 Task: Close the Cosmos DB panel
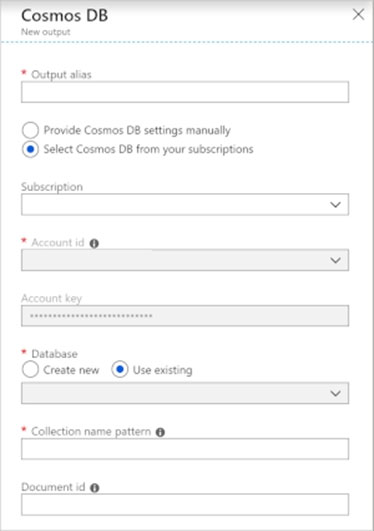coord(358,15)
